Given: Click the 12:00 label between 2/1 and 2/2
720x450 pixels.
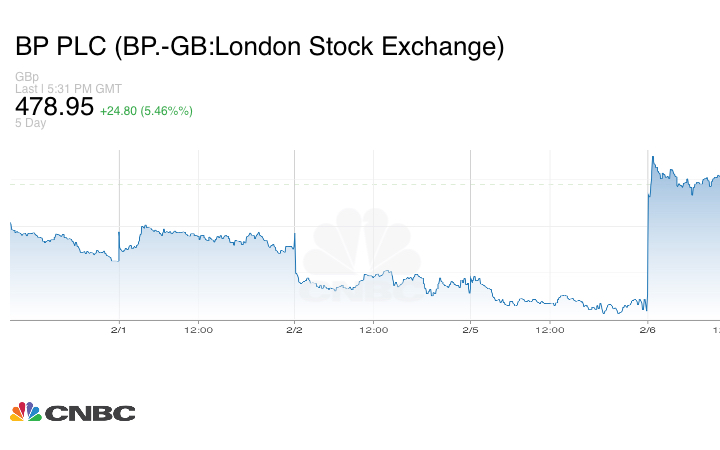Looking at the screenshot, I should 198,329.
